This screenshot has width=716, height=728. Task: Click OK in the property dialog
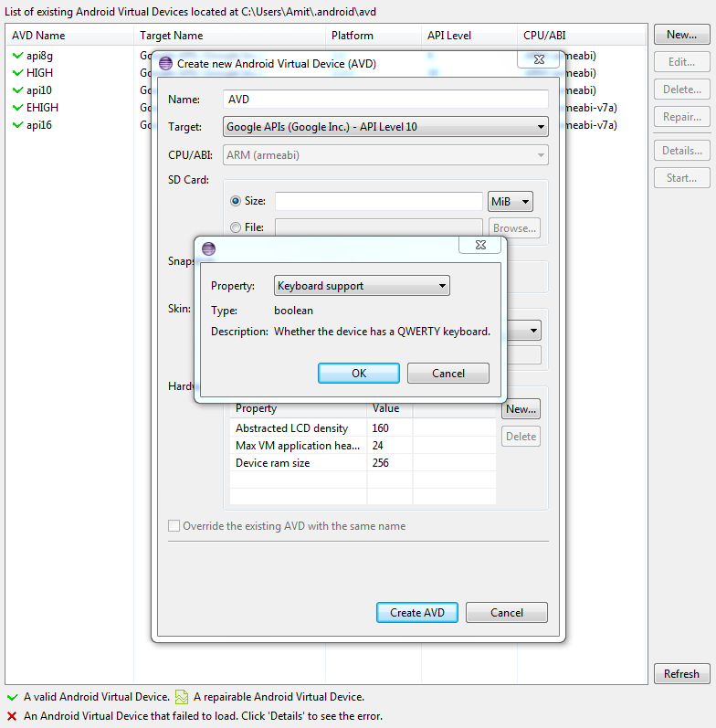pyautogui.click(x=359, y=374)
